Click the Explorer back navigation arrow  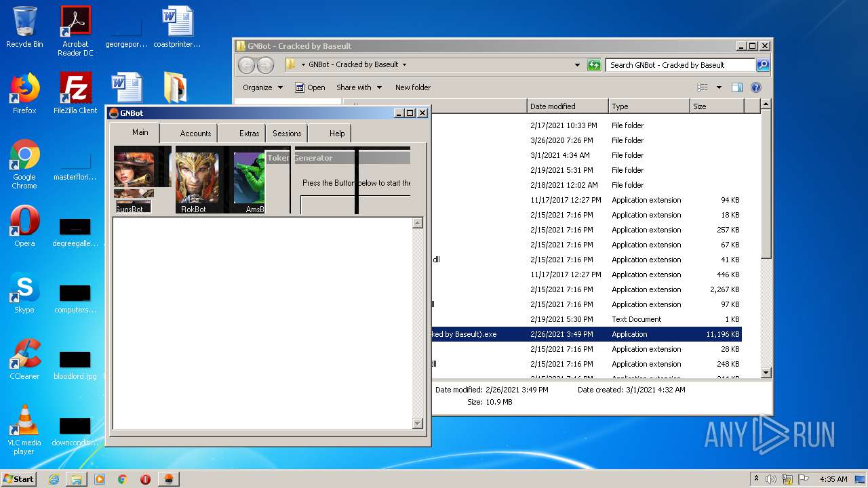click(246, 65)
